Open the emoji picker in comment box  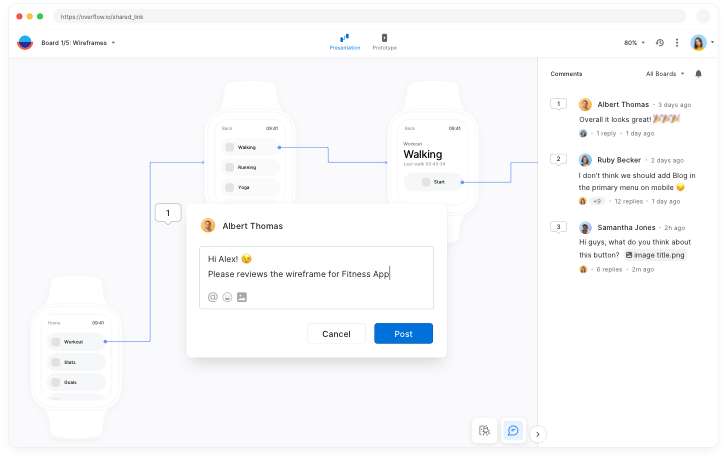pos(227,297)
